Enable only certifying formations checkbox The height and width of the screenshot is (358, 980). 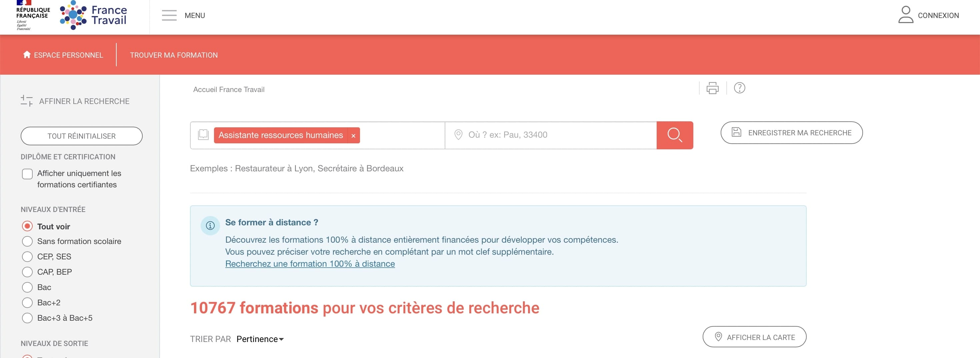tap(27, 174)
